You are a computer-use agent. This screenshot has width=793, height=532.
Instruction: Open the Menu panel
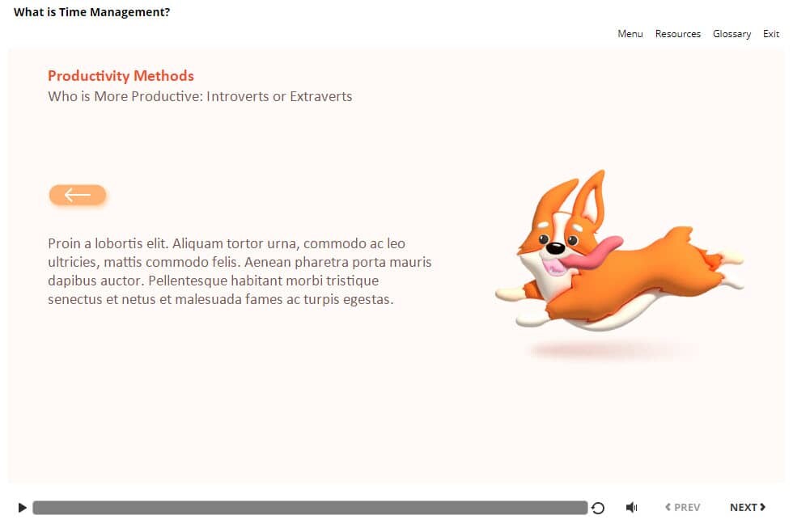pos(630,34)
